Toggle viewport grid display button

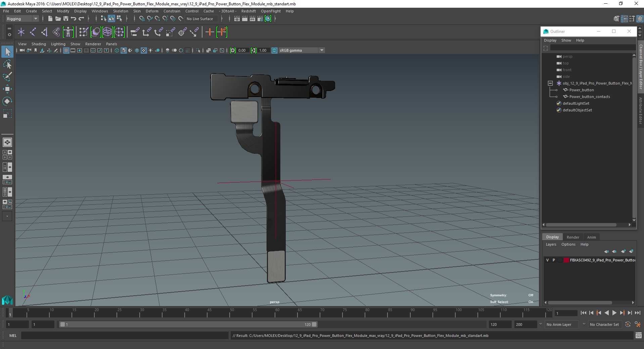point(66,50)
